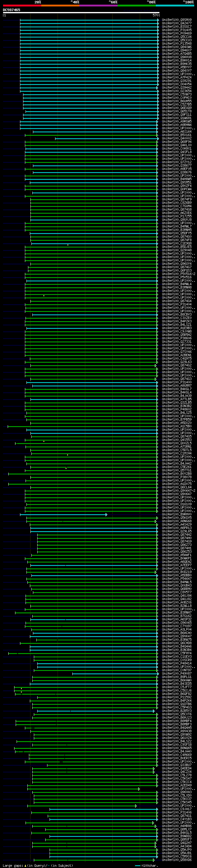Viewport: 197px width, 868px height.
Task: Select hit label UniRef100_Q39442
Action: (177, 88)
